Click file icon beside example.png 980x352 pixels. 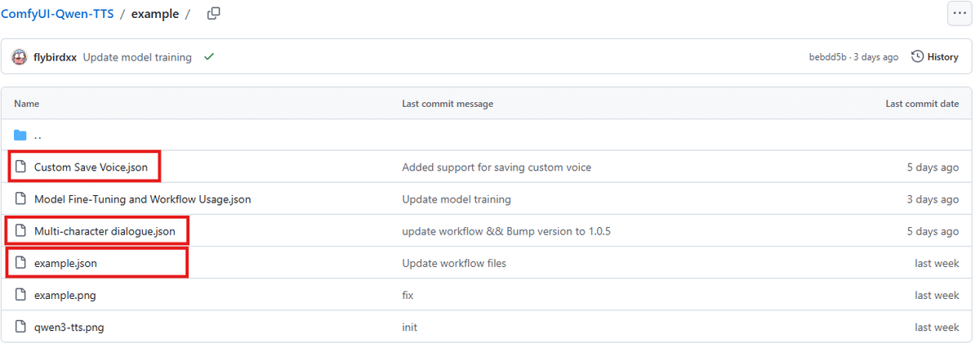(x=20, y=295)
